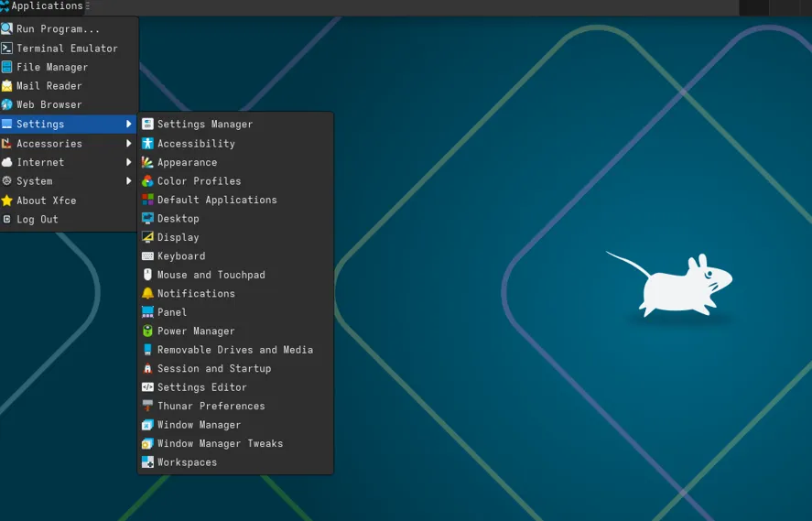
Task: Click the System gear icon
Action: tap(6, 180)
